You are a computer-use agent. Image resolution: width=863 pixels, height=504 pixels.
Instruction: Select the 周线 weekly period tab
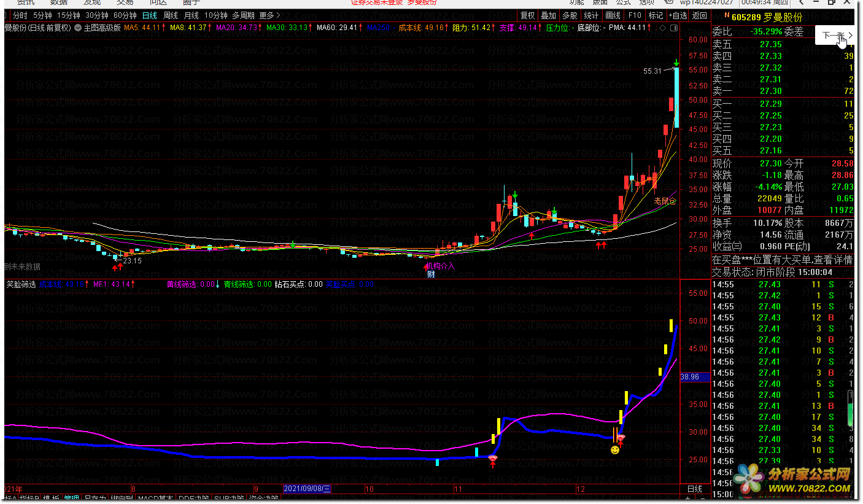171,15
